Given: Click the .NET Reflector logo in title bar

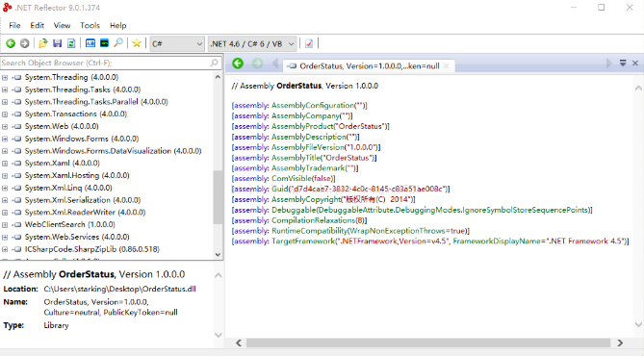Looking at the screenshot, I should tap(8, 8).
